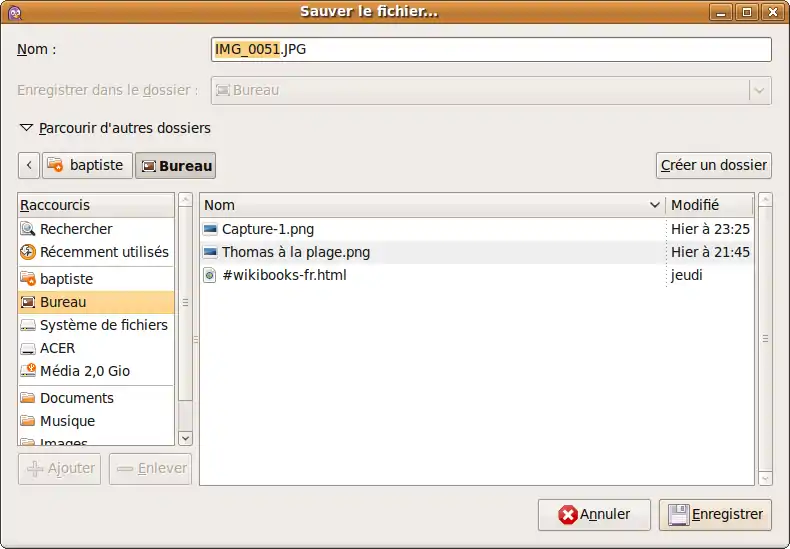790x549 pixels.
Task: Click the Rechercher magnifier icon in shortcuts
Action: (x=28, y=229)
